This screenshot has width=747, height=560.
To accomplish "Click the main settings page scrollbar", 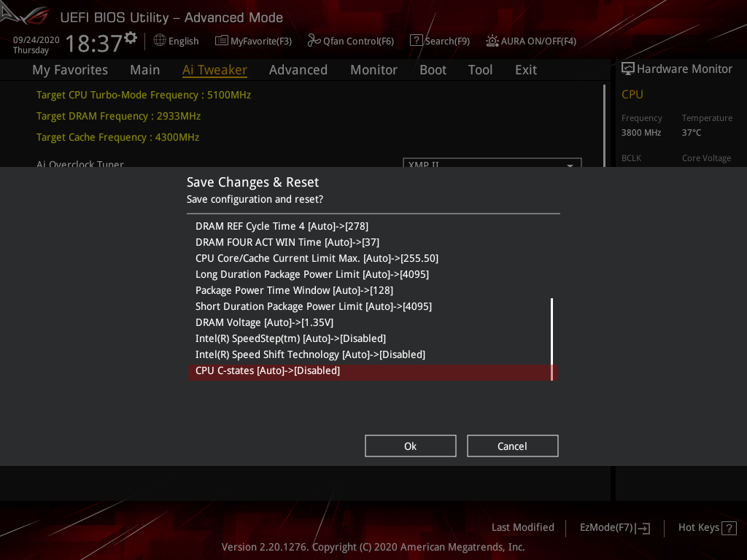I will point(604,125).
